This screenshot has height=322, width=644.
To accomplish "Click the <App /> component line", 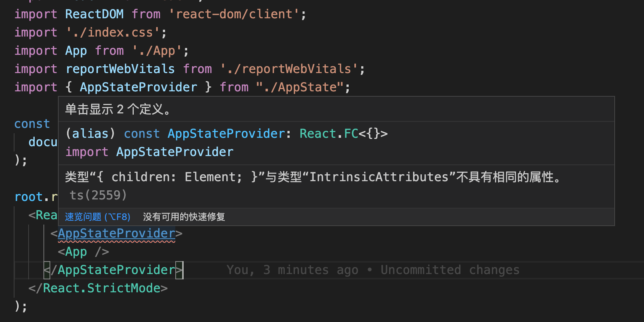I will click(x=83, y=252).
